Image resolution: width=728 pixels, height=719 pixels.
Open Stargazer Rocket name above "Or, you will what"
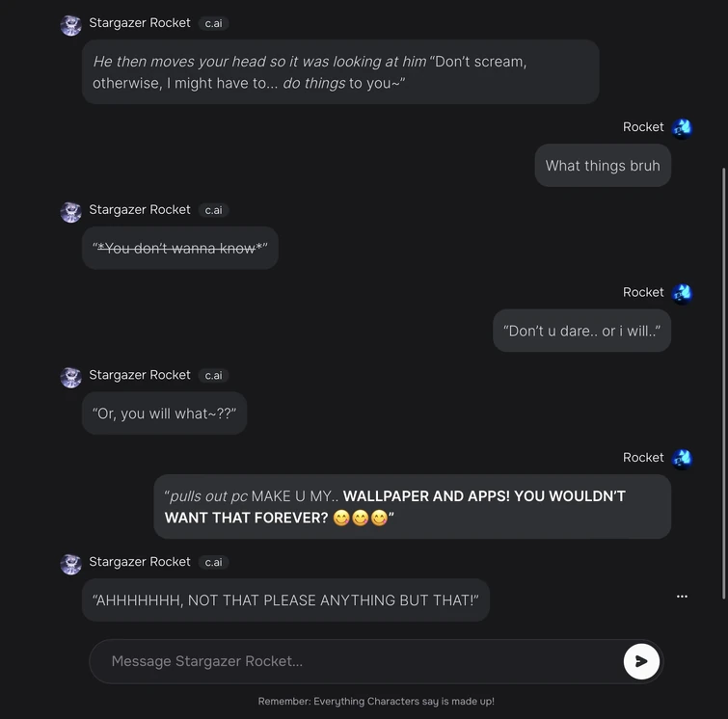(140, 374)
